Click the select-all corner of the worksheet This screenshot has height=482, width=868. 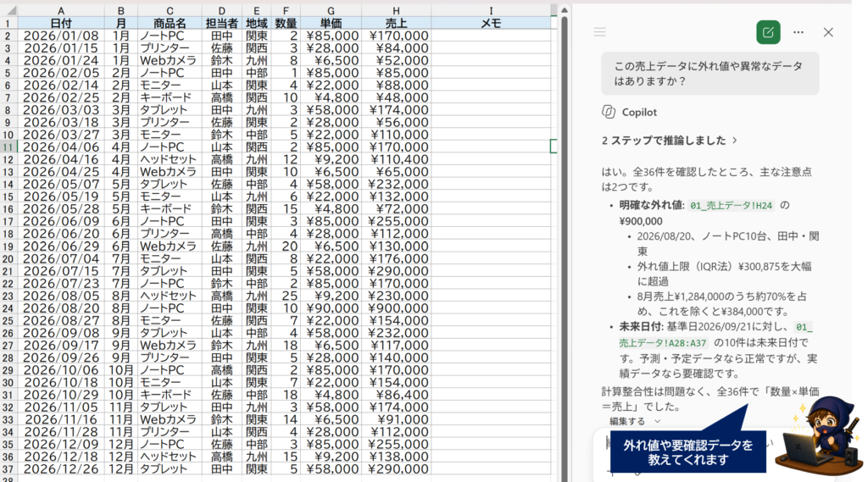8,10
